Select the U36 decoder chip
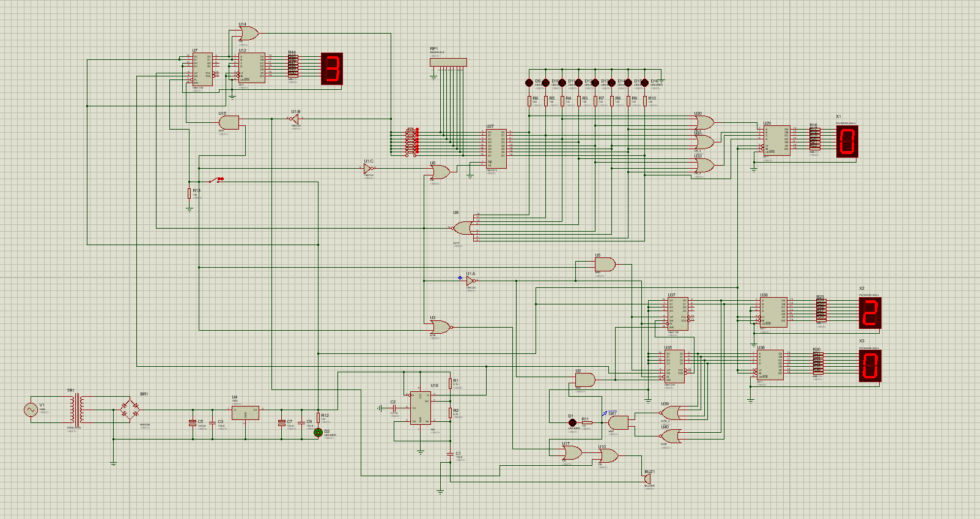The height and width of the screenshot is (519, 980). [x=770, y=365]
